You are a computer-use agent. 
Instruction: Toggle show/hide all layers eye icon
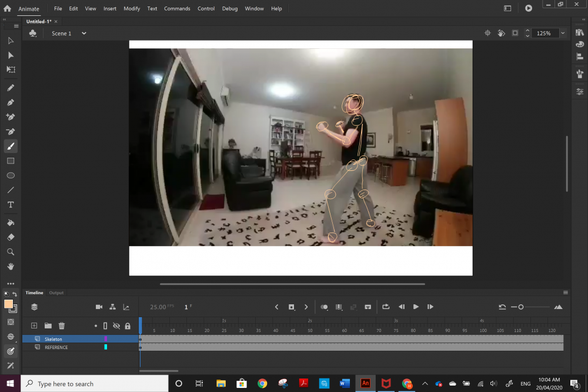116,325
